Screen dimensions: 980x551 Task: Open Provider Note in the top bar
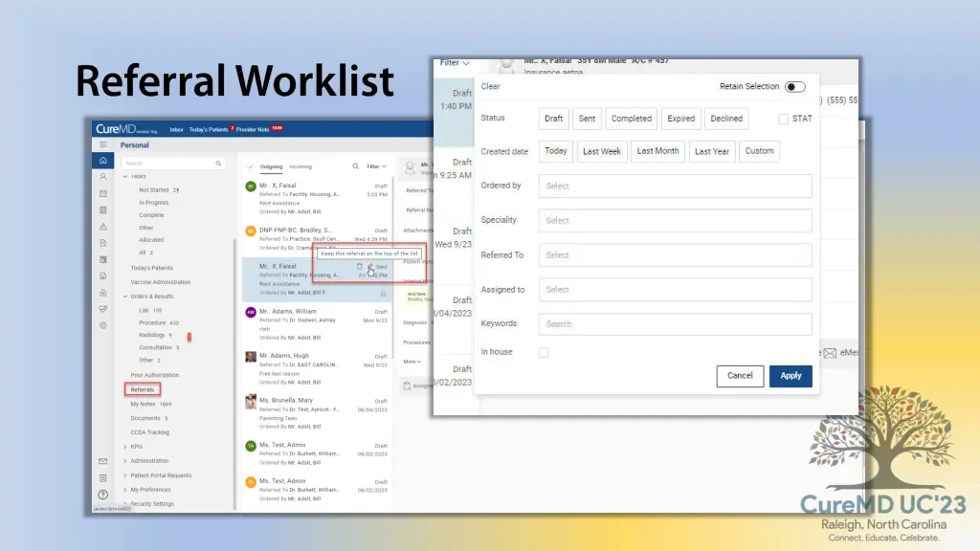coord(253,129)
